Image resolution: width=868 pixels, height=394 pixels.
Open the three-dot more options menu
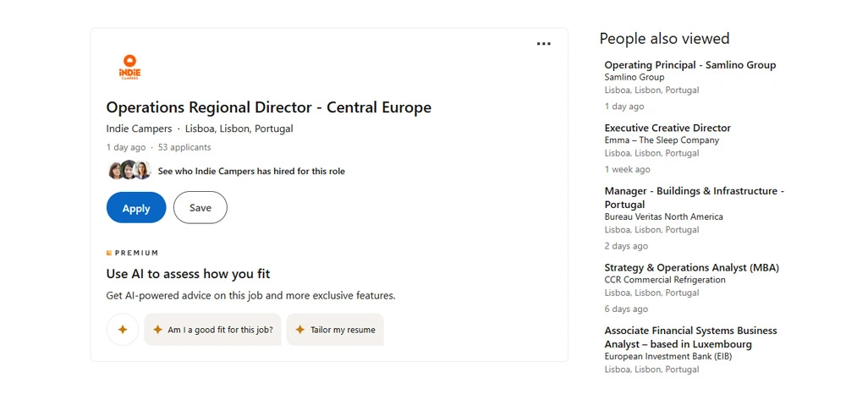[x=543, y=44]
